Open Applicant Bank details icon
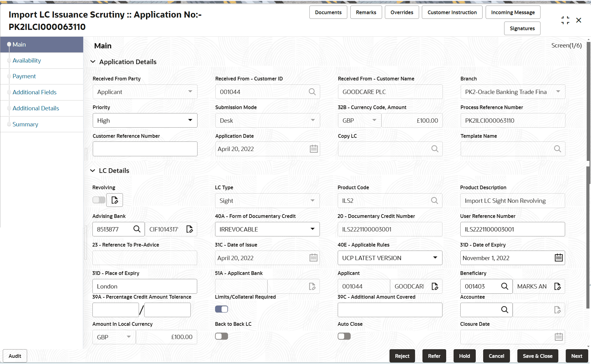Viewport: 591px width, 364px height. 312,286
